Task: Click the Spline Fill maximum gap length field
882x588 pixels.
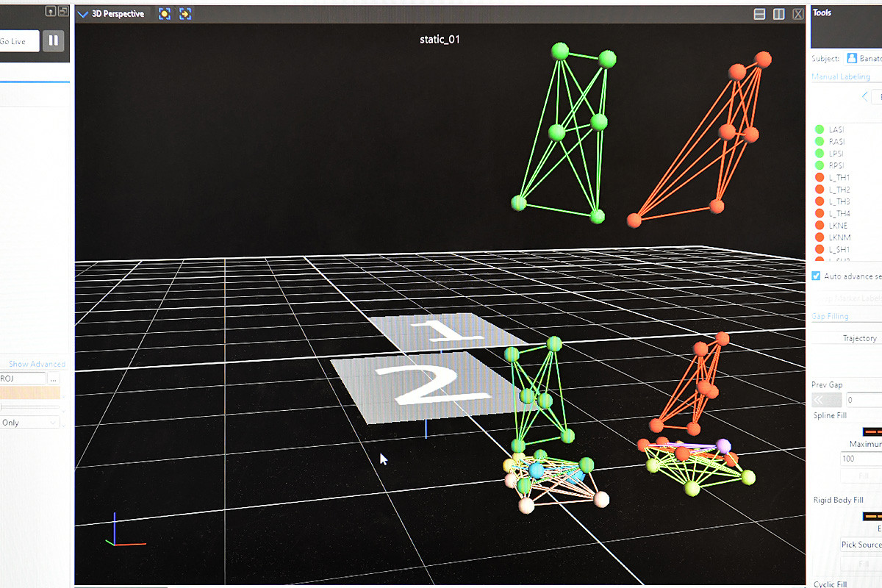Action: [x=860, y=459]
